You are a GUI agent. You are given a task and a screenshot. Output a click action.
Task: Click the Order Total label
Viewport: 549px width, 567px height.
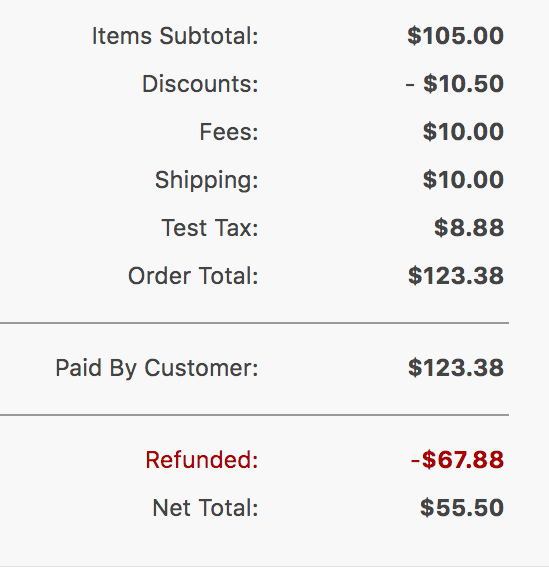click(193, 276)
